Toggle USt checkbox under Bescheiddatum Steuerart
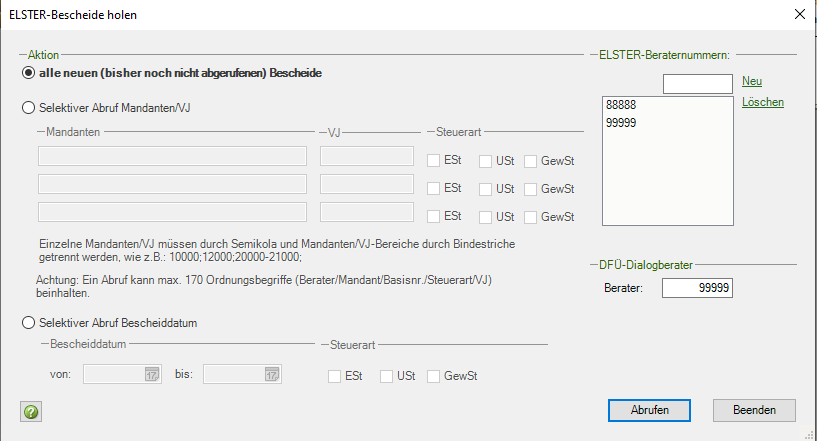 (386, 376)
